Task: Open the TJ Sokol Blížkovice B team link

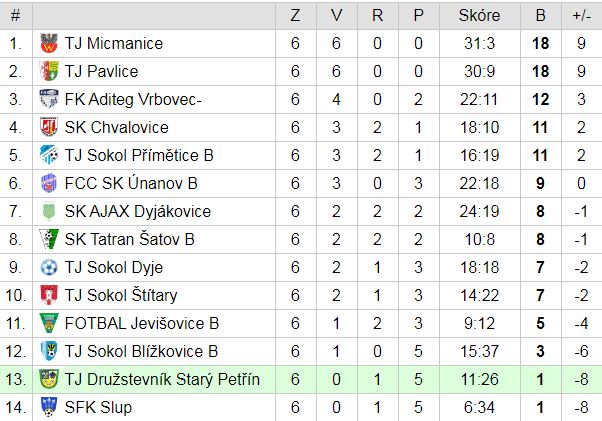Action: coord(141,352)
